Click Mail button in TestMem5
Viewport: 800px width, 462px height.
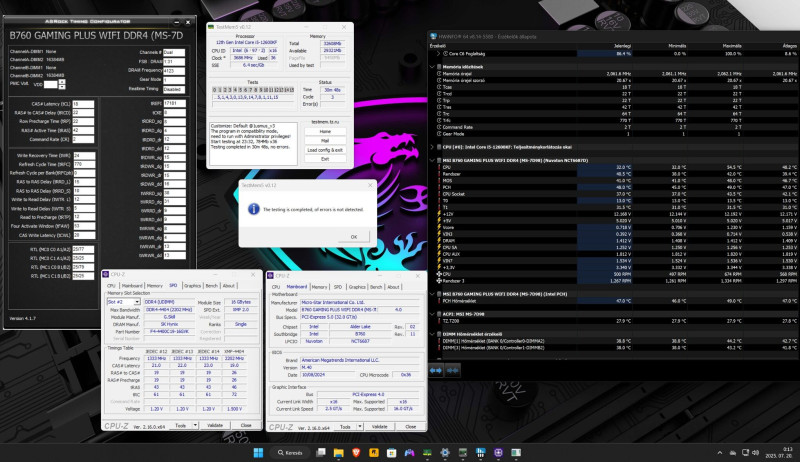[x=325, y=141]
